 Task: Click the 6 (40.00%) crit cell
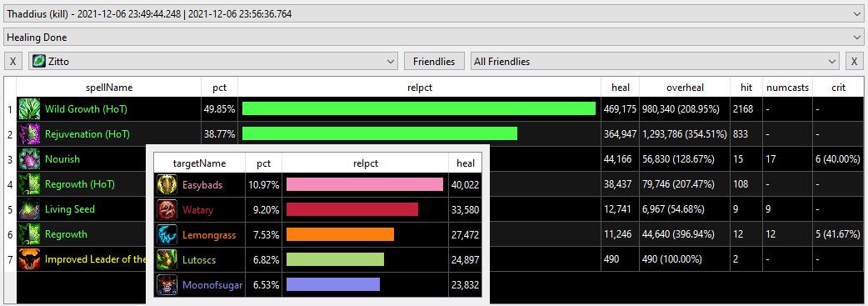pos(838,159)
